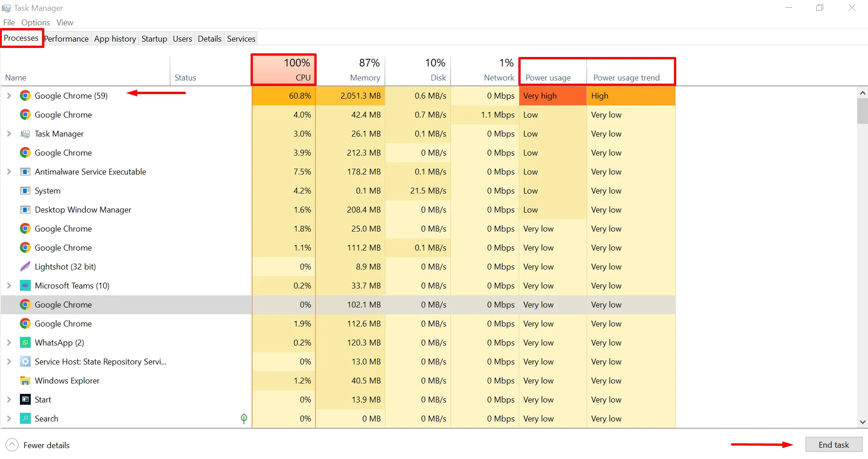Open the Options menu
This screenshot has height=459, width=868.
tap(35, 23)
